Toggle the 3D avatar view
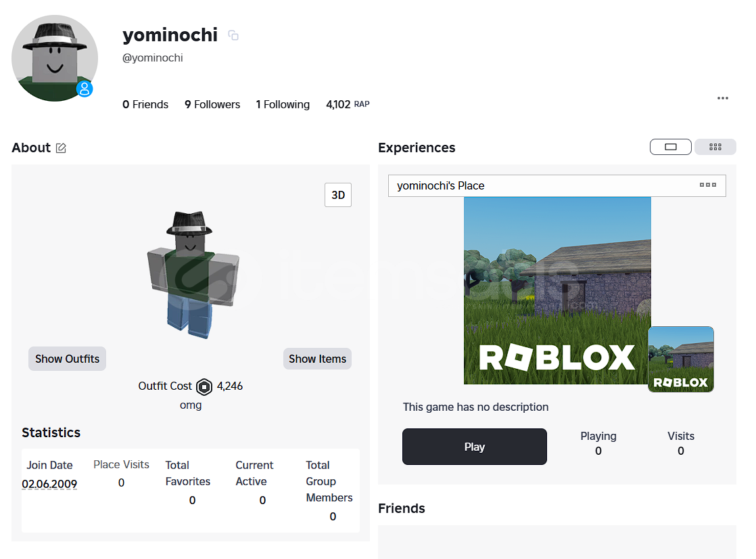 (x=338, y=196)
